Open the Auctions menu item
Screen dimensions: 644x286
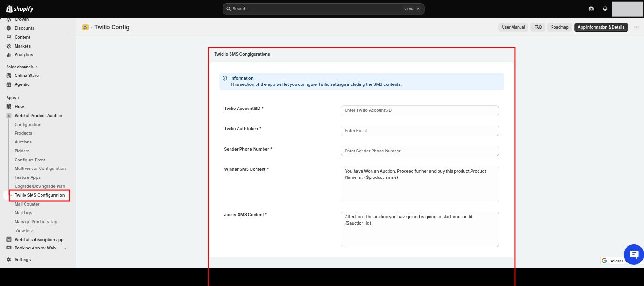[23, 142]
